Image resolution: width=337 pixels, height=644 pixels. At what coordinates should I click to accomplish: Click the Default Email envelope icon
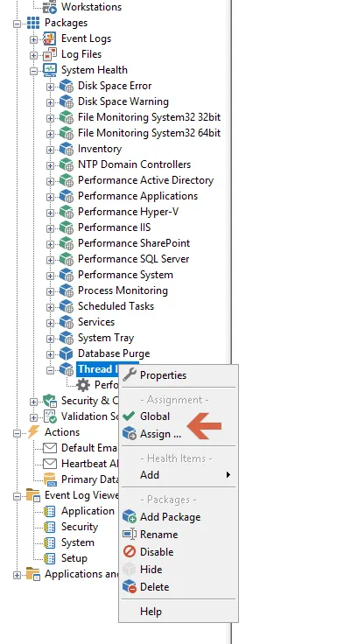(x=50, y=448)
